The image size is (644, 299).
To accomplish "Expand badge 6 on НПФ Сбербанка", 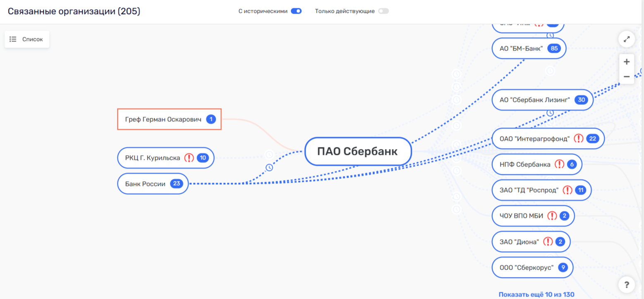I will pos(572,164).
